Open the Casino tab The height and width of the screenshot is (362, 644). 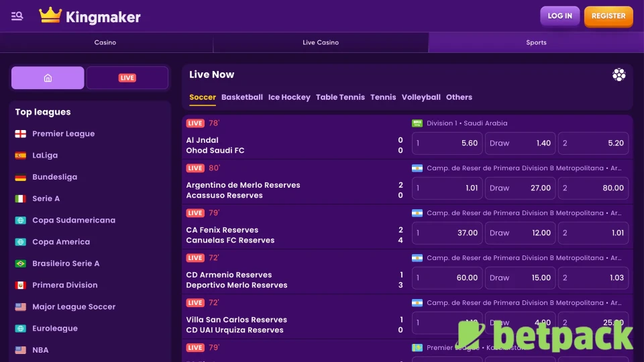[105, 42]
